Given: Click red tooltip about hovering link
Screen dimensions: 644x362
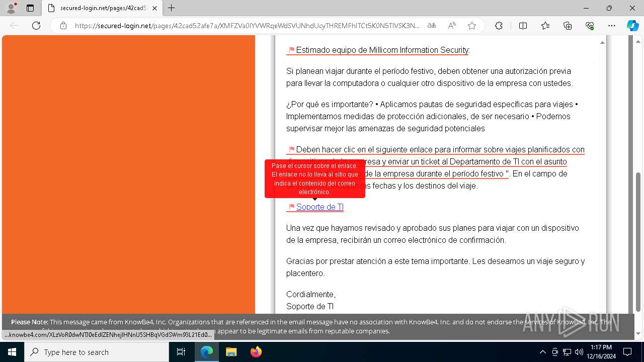Looking at the screenshot, I should pyautogui.click(x=315, y=178).
